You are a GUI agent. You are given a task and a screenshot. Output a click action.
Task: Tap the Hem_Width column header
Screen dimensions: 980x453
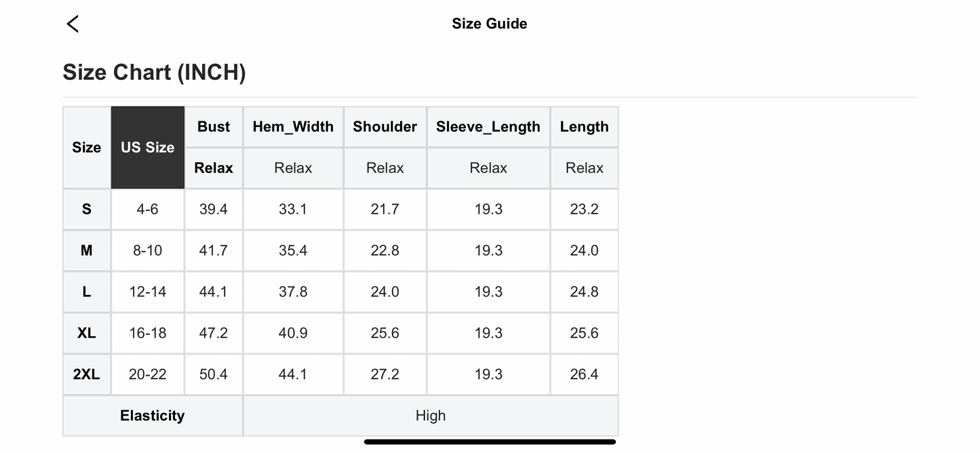pyautogui.click(x=293, y=127)
